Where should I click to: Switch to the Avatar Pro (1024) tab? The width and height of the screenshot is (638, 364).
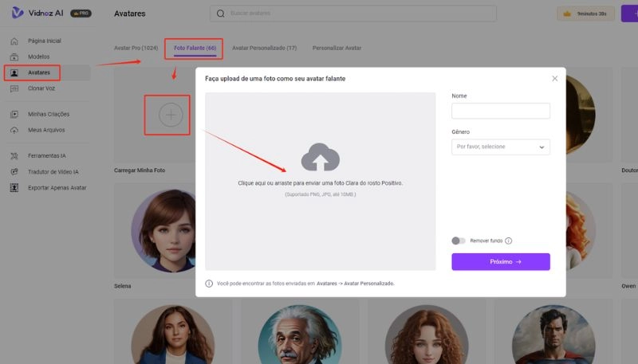point(136,48)
